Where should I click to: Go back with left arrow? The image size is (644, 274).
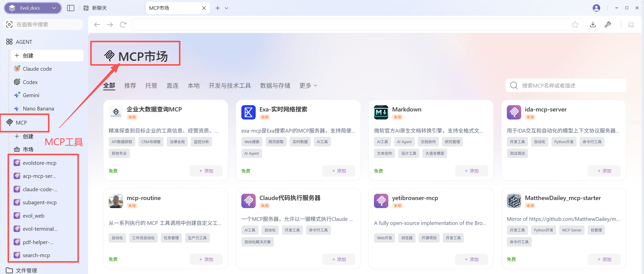[x=97, y=25]
